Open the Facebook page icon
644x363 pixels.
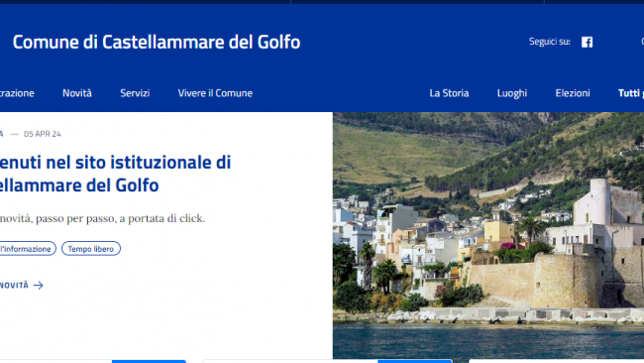coord(587,42)
